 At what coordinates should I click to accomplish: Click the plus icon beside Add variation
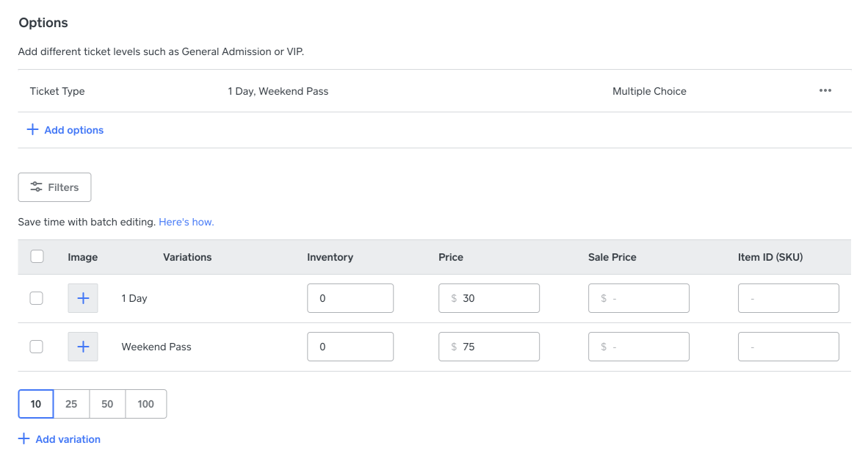pyautogui.click(x=23, y=438)
